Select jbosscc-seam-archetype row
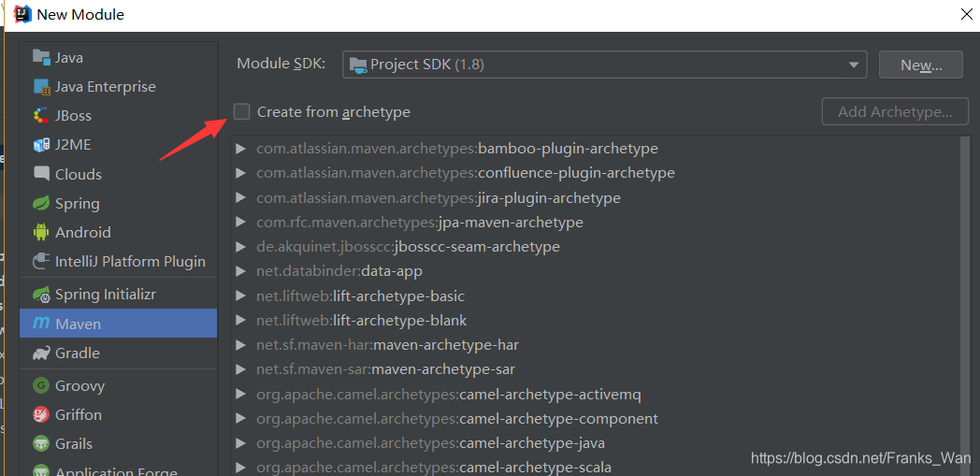Viewport: 980px width, 476px height. [x=597, y=247]
